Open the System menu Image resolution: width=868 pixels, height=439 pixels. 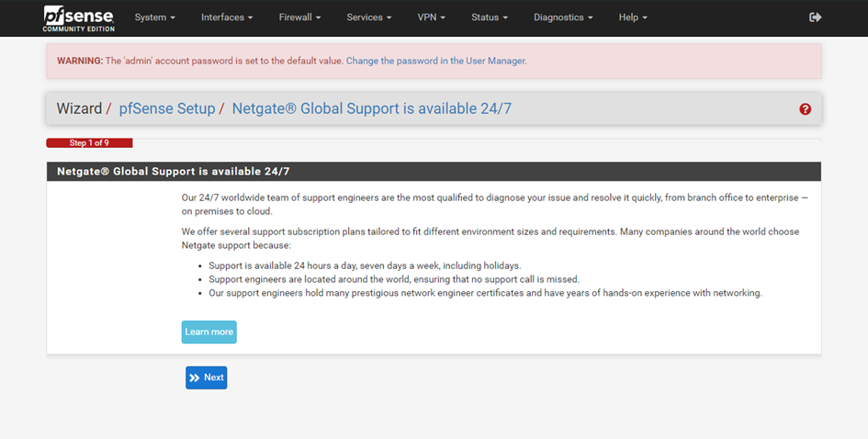click(x=155, y=17)
